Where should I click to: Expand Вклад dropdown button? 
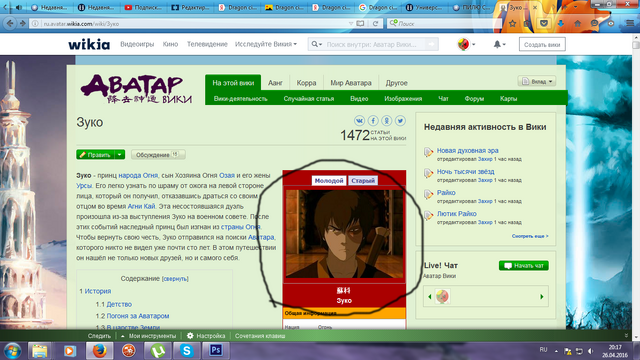[x=537, y=81]
